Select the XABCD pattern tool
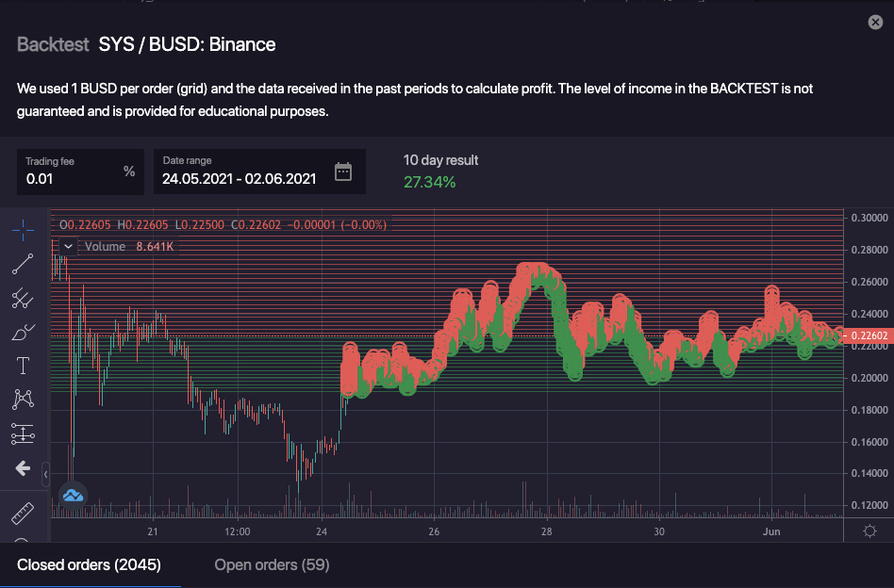Screen dimensions: 894x588 tap(23, 400)
